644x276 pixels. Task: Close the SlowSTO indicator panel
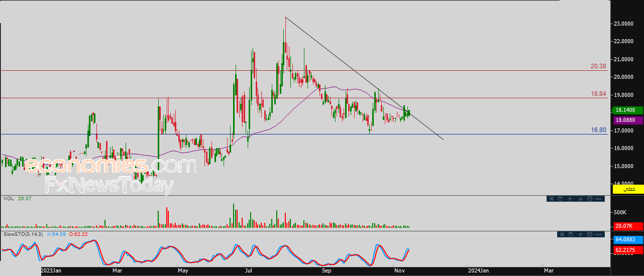(x=561, y=234)
